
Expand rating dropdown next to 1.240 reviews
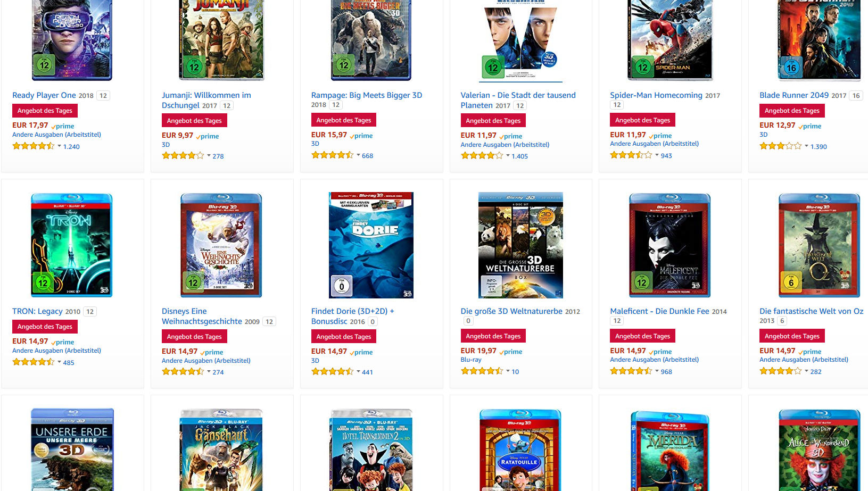pyautogui.click(x=59, y=146)
